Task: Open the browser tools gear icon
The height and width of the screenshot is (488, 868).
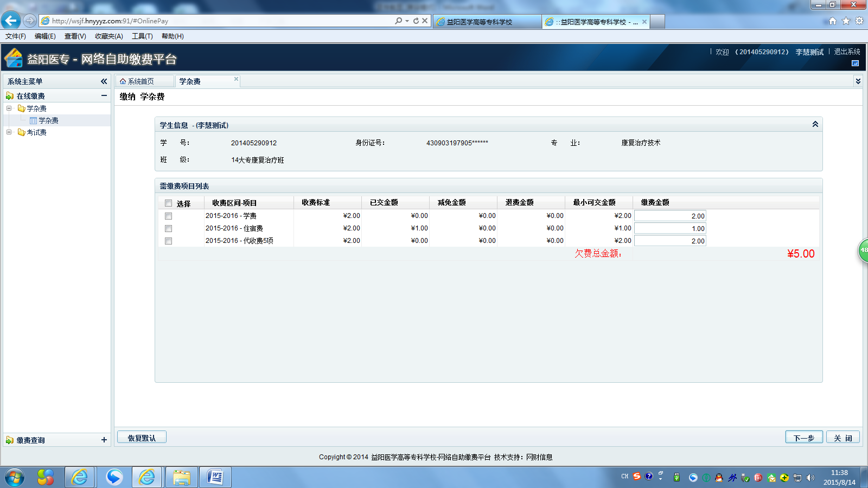Action: click(x=859, y=21)
